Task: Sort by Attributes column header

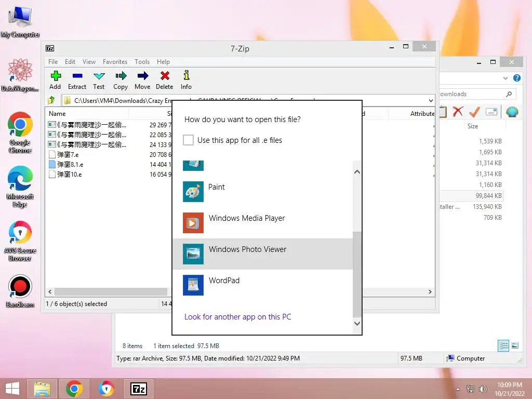Action: tap(411, 114)
